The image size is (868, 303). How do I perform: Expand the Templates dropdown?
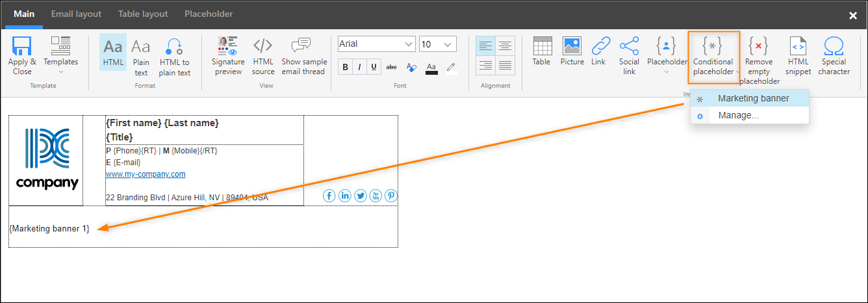pyautogui.click(x=60, y=57)
